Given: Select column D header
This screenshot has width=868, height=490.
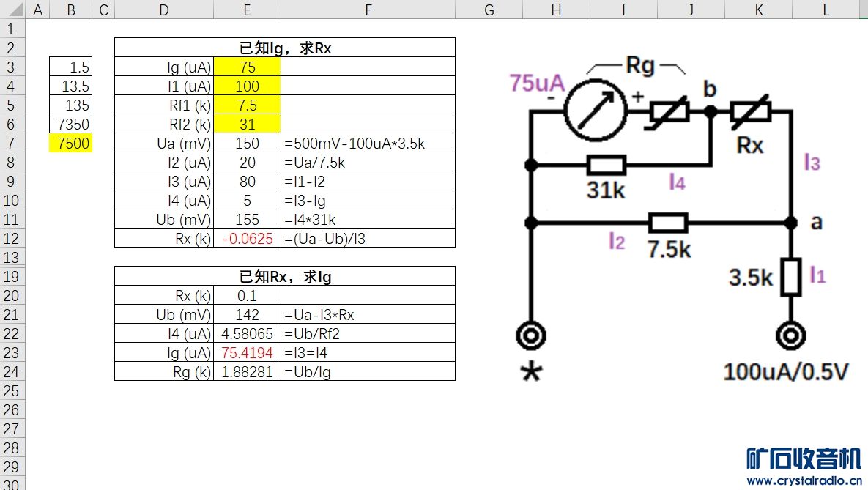Looking at the screenshot, I should [x=164, y=10].
